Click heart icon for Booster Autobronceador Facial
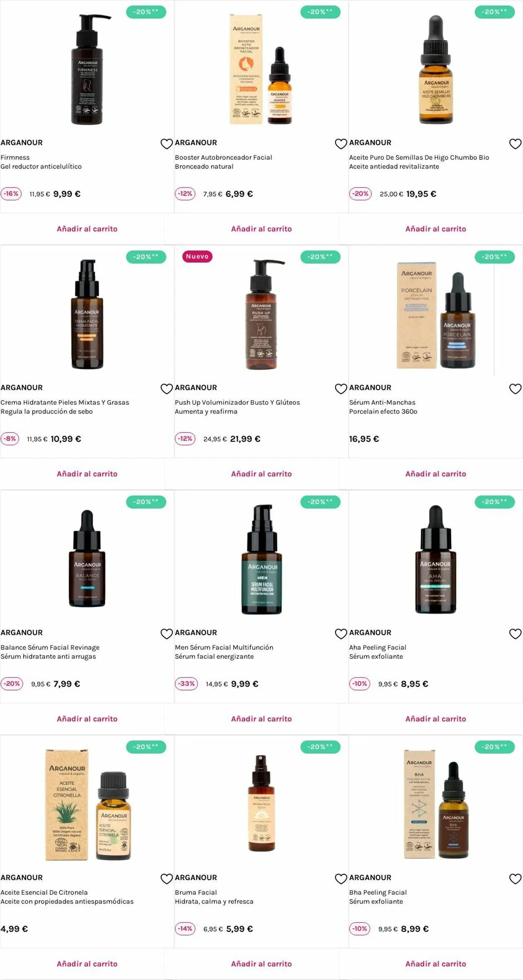The image size is (523, 980). click(x=341, y=144)
